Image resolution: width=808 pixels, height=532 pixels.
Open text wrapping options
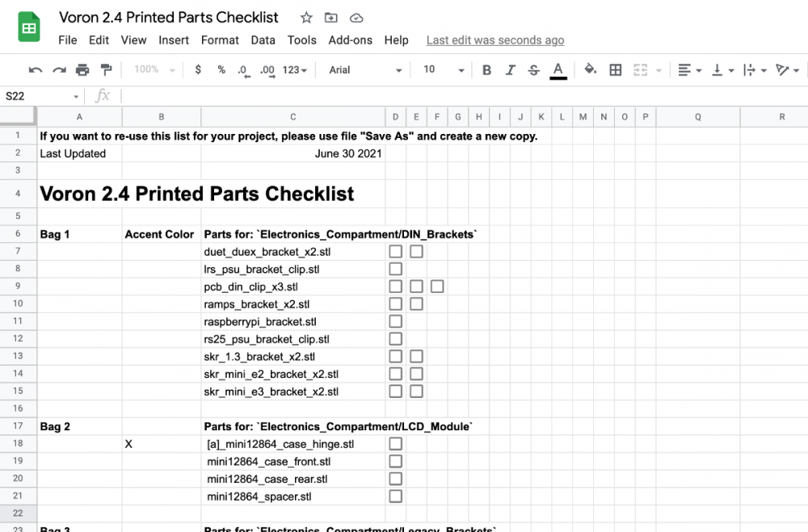click(x=755, y=70)
